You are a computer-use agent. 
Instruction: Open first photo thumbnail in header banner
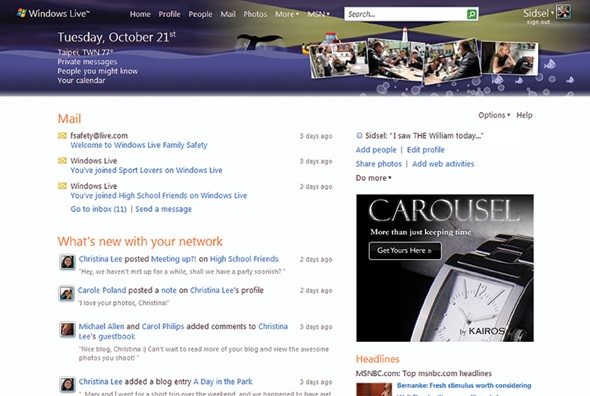(337, 59)
